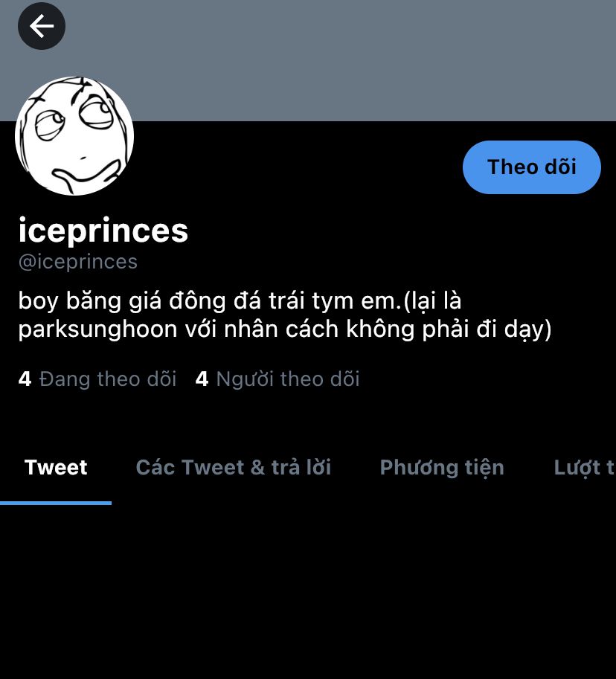Click the blue underline beneath Tweet tab
This screenshot has width=616, height=679.
coord(56,503)
